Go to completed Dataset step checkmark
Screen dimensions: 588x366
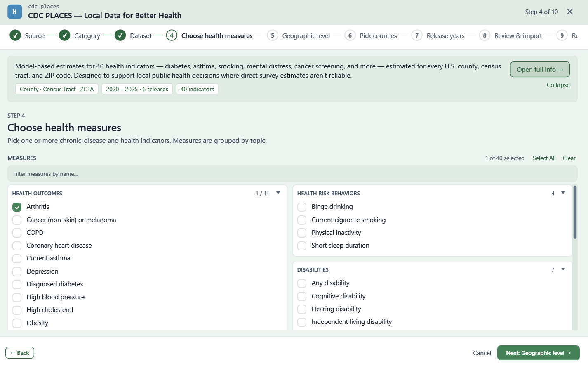coord(120,35)
